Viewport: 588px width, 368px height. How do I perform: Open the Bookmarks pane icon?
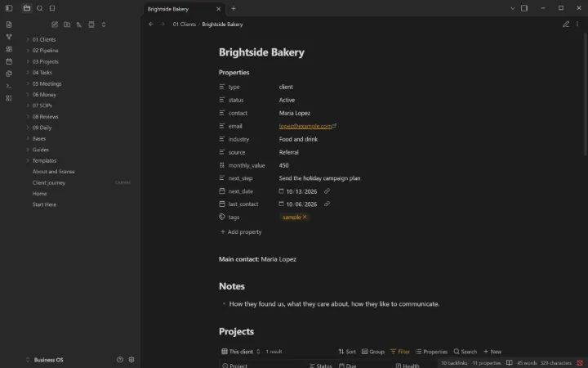(52, 8)
